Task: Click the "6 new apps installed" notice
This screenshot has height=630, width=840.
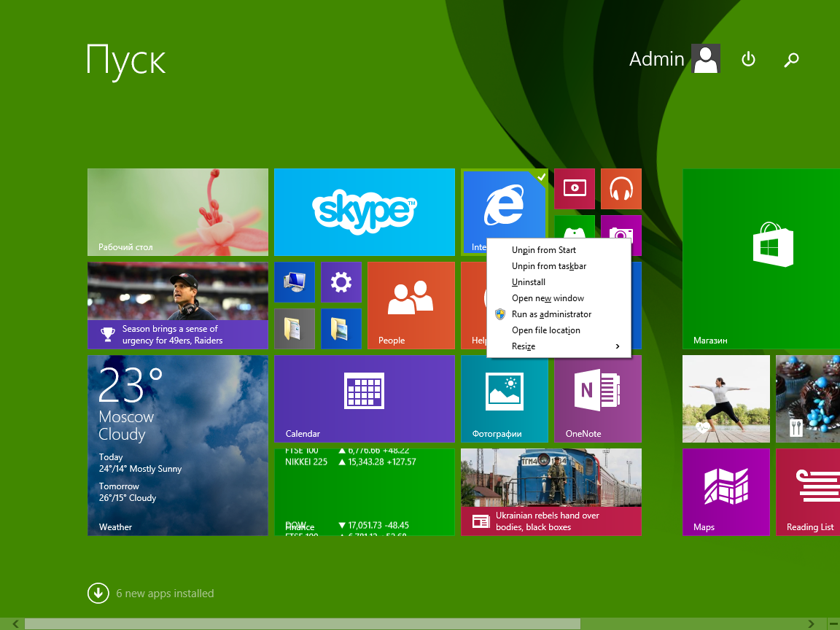Action: [x=165, y=593]
